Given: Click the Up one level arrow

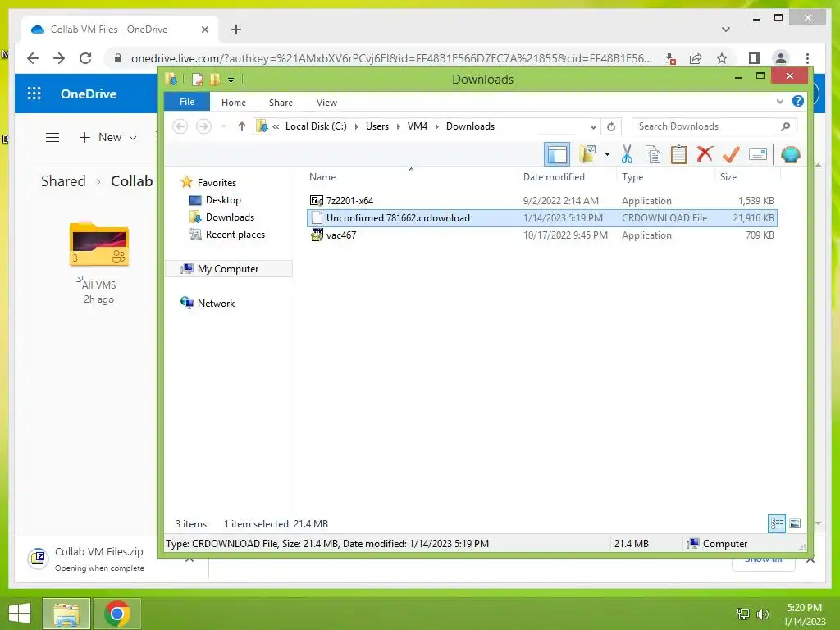Looking at the screenshot, I should tap(242, 126).
